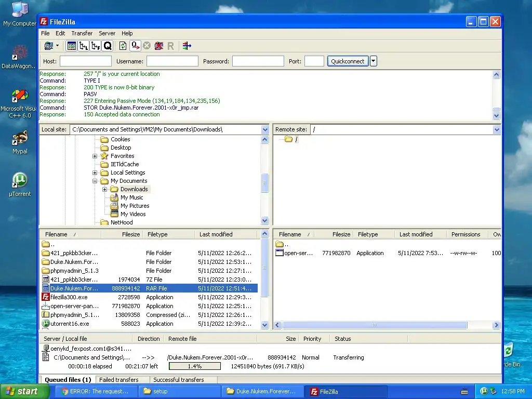The width and height of the screenshot is (532, 399).
Task: Switch to the ERROR: The request taskbar item
Action: tap(96, 392)
